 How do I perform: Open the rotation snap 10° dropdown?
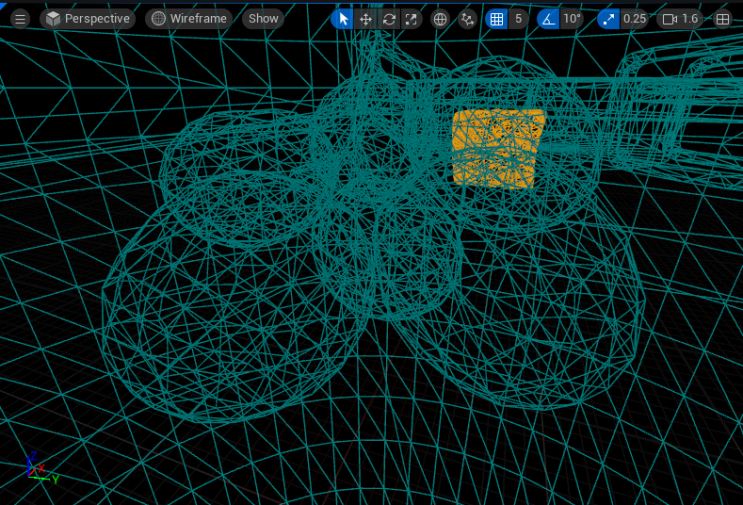point(572,18)
